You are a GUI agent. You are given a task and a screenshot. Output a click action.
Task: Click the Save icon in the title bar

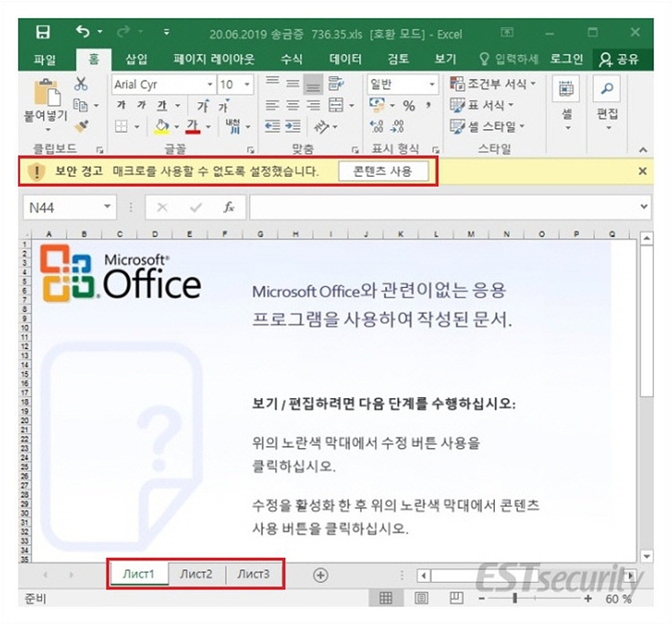pyautogui.click(x=43, y=32)
